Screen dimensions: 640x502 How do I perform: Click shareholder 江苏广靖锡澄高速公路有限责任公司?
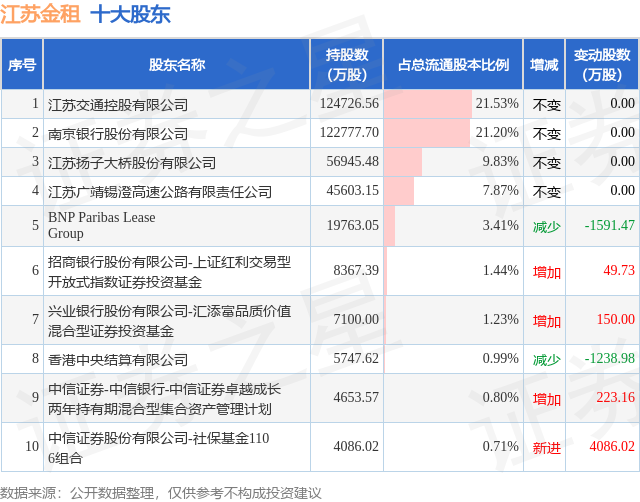160,192
